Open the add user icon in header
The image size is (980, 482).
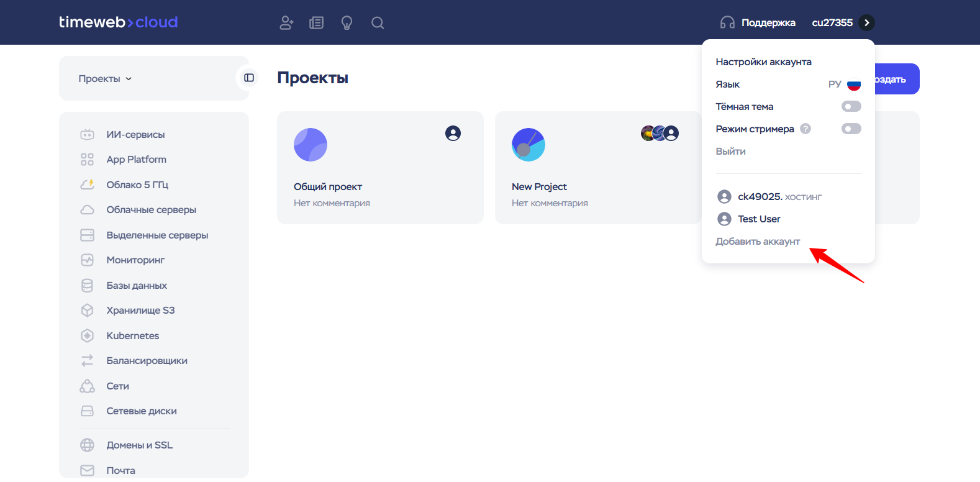click(x=286, y=23)
